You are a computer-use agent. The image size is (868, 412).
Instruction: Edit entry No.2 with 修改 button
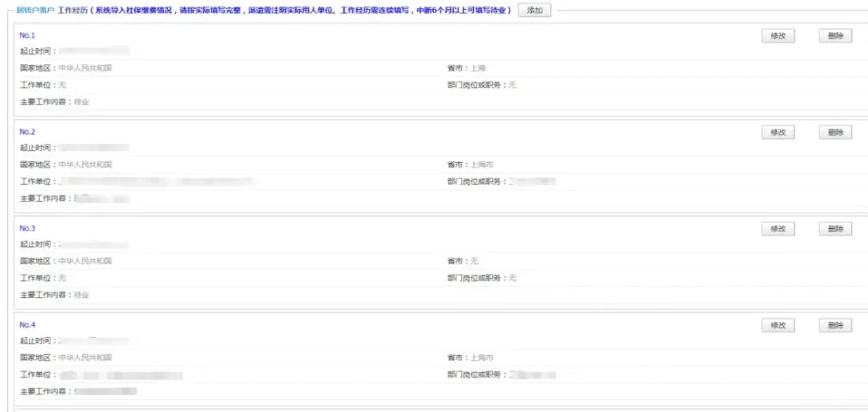(777, 133)
